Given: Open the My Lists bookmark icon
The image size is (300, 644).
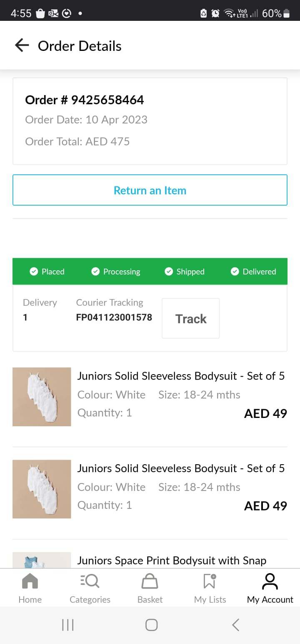Looking at the screenshot, I should coord(210,581).
